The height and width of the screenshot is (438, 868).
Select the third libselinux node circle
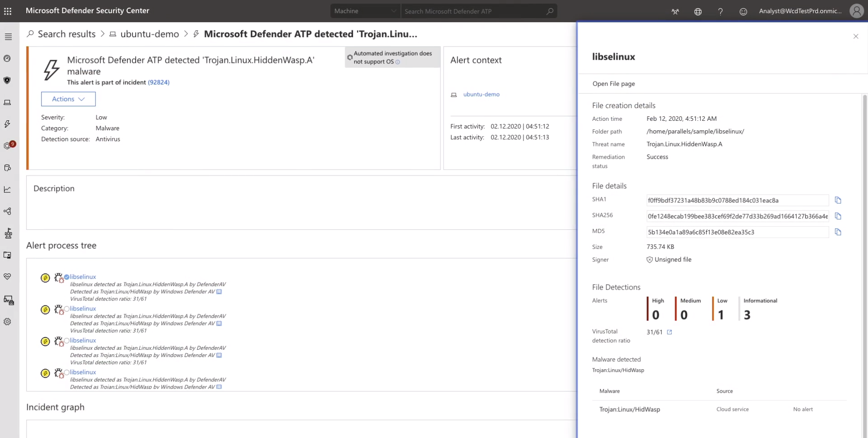point(66,341)
